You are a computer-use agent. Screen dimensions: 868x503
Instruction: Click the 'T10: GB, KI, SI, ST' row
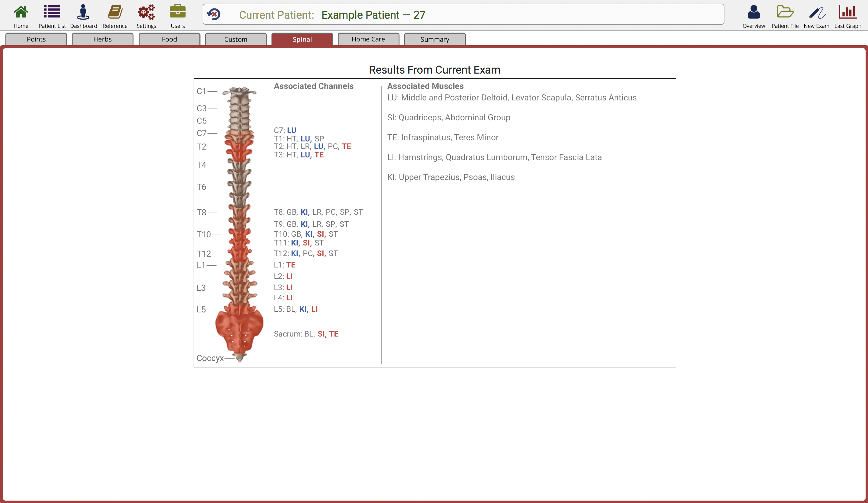coord(306,234)
